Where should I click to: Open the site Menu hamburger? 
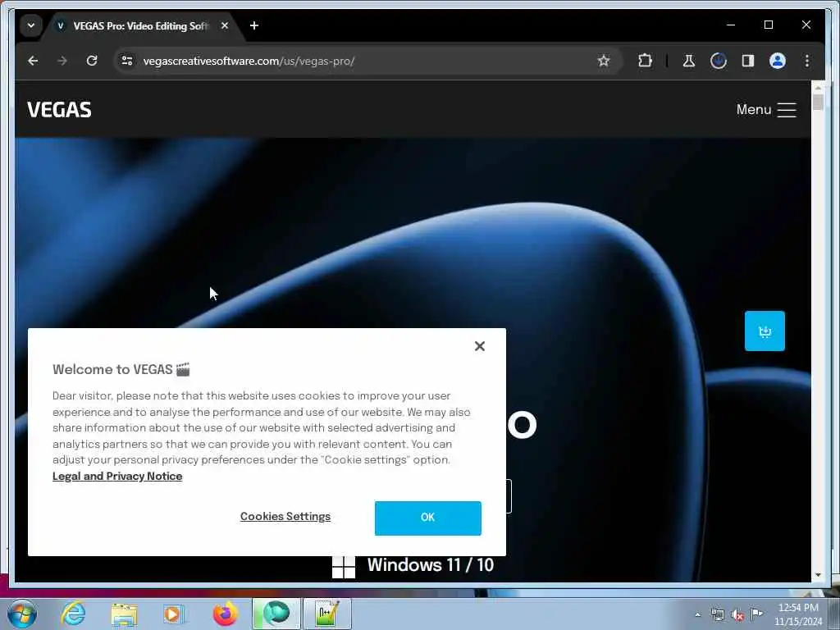click(x=766, y=110)
